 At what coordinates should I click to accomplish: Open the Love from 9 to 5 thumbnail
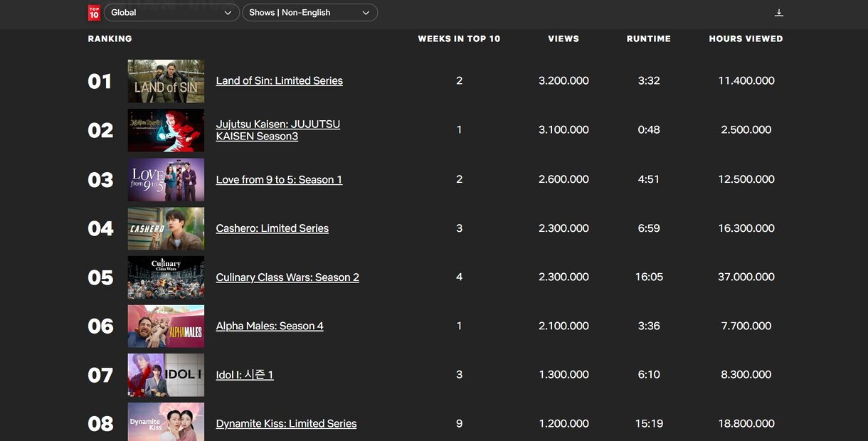(166, 180)
